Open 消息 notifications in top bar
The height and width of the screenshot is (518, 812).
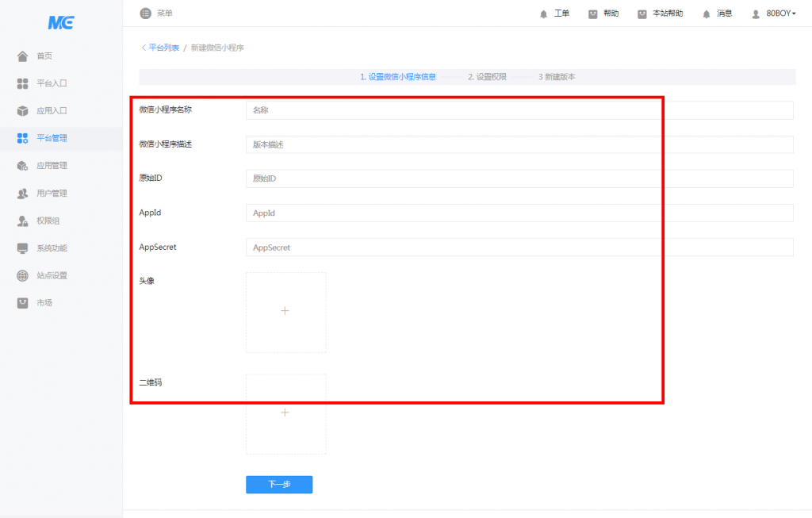pyautogui.click(x=717, y=13)
